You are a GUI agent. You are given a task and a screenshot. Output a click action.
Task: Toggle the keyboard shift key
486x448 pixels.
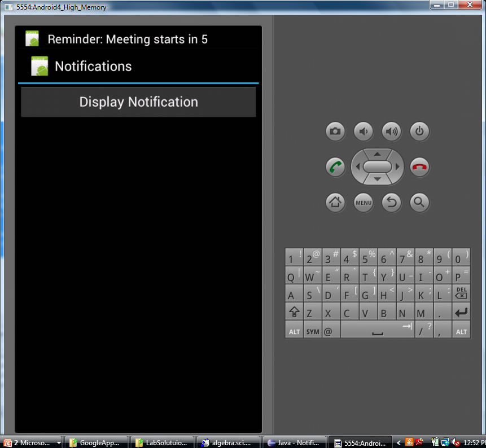tap(294, 312)
